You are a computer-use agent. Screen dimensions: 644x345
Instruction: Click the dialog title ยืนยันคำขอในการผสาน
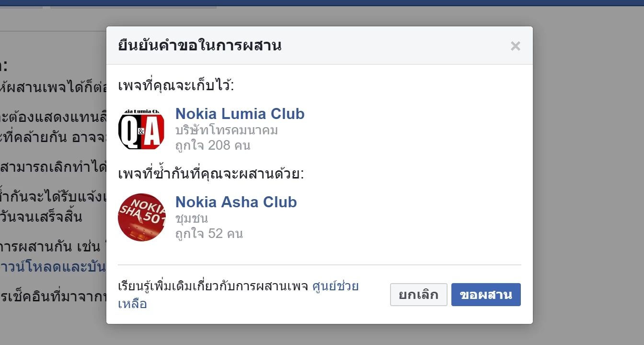click(200, 46)
